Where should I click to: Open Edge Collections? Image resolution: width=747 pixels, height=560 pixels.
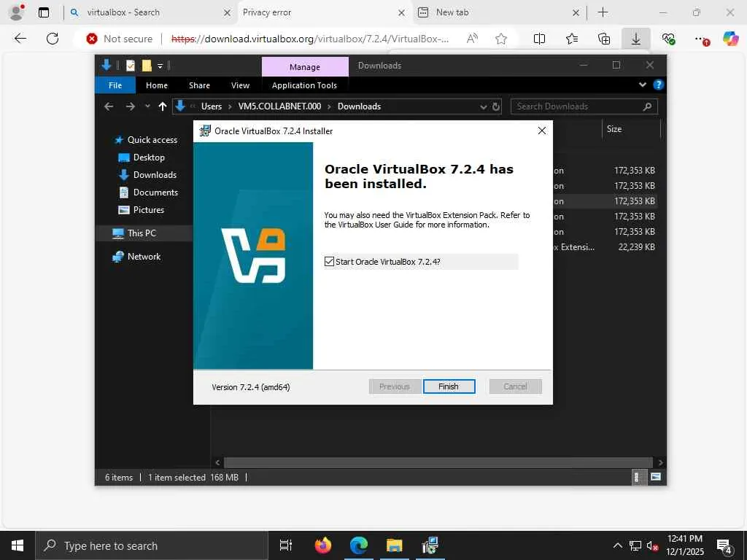[x=603, y=39]
